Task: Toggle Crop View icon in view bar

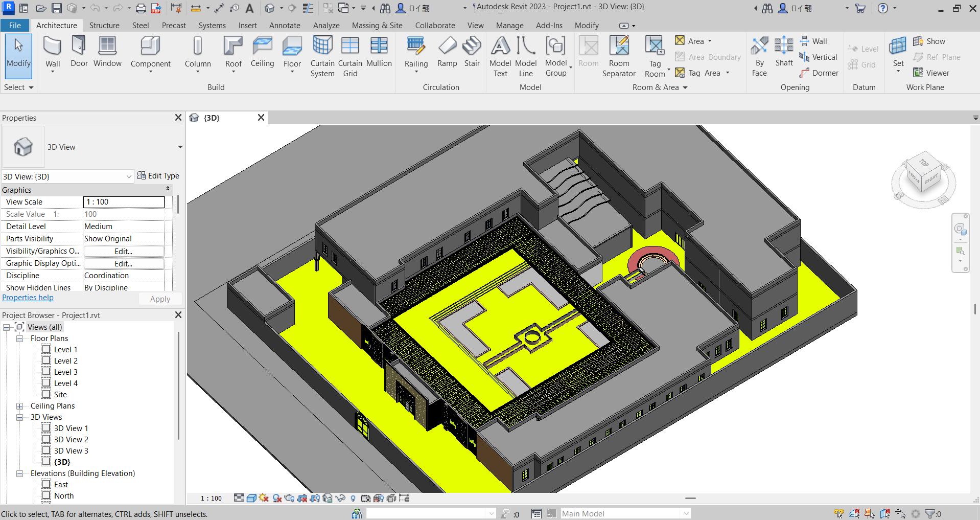Action: (x=302, y=498)
